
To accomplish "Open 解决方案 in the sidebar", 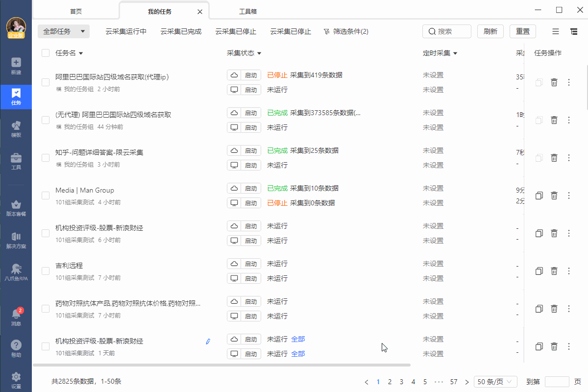I will coord(16,240).
